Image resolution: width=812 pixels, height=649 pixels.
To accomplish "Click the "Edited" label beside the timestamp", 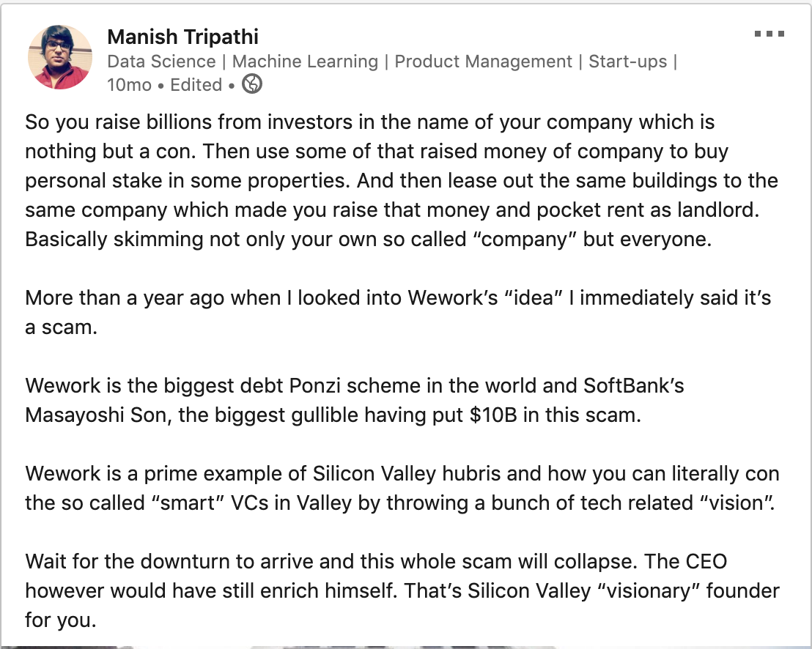I will [196, 85].
